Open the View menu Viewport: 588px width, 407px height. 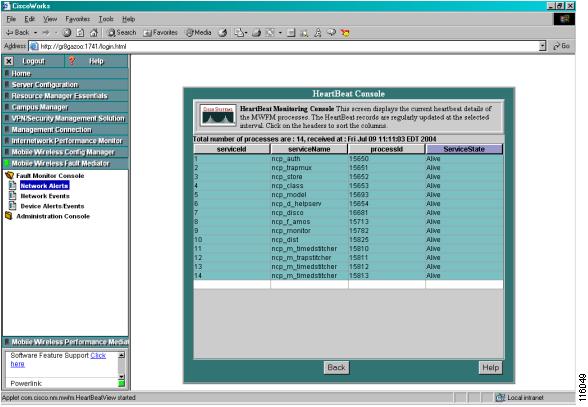(50, 19)
